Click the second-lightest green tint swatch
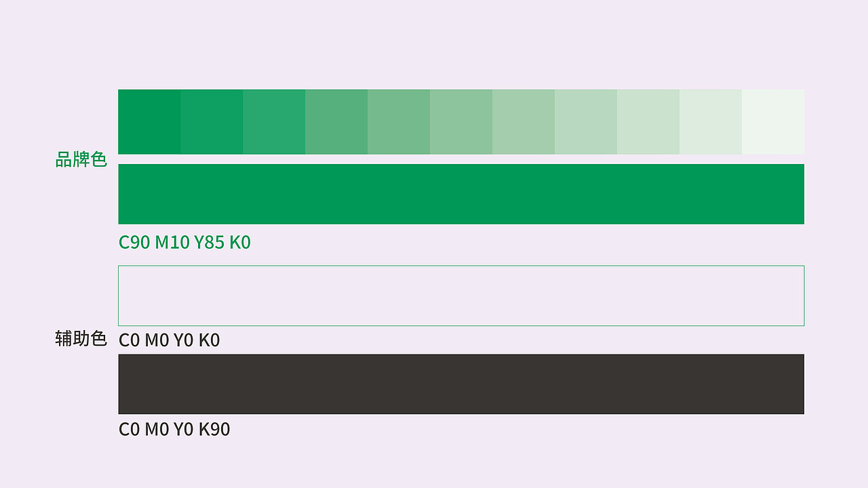 (x=711, y=122)
